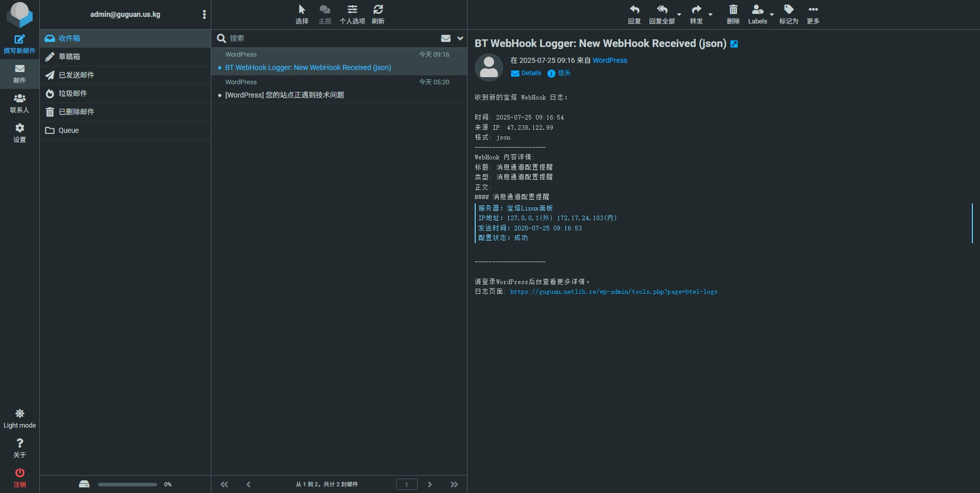Go to last page of messages
The height and width of the screenshot is (493, 980).
click(454, 484)
